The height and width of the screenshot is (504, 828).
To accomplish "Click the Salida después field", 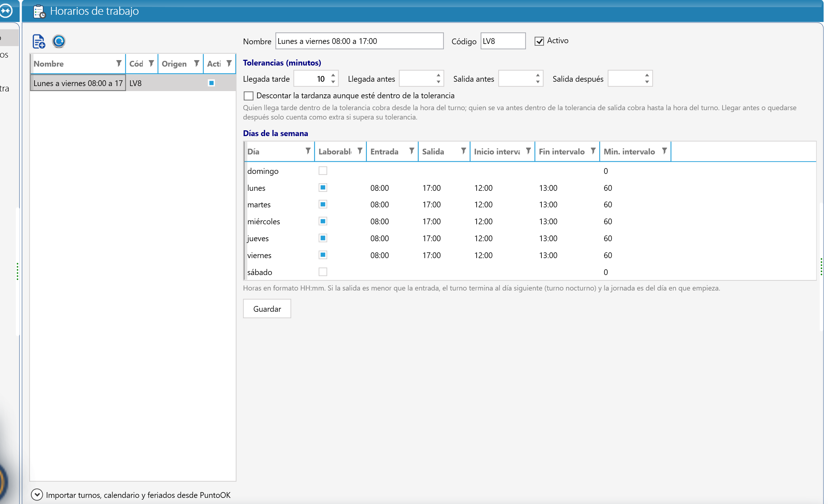I will pyautogui.click(x=630, y=78).
